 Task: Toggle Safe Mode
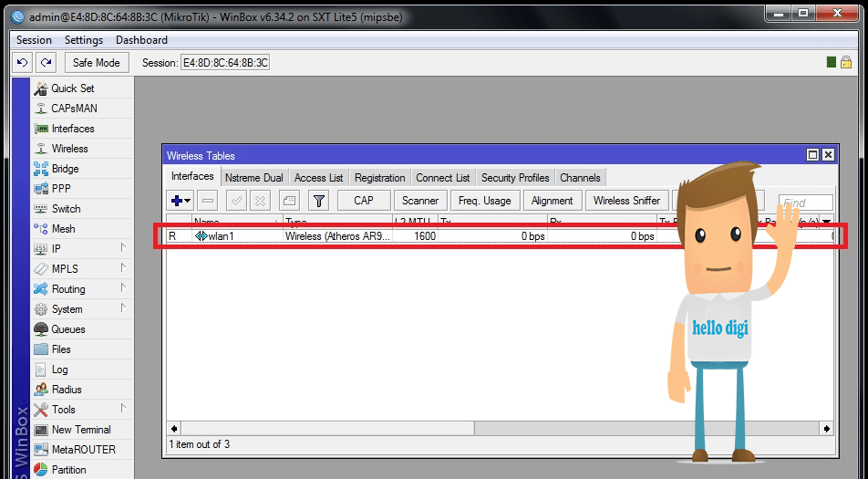[x=97, y=63]
